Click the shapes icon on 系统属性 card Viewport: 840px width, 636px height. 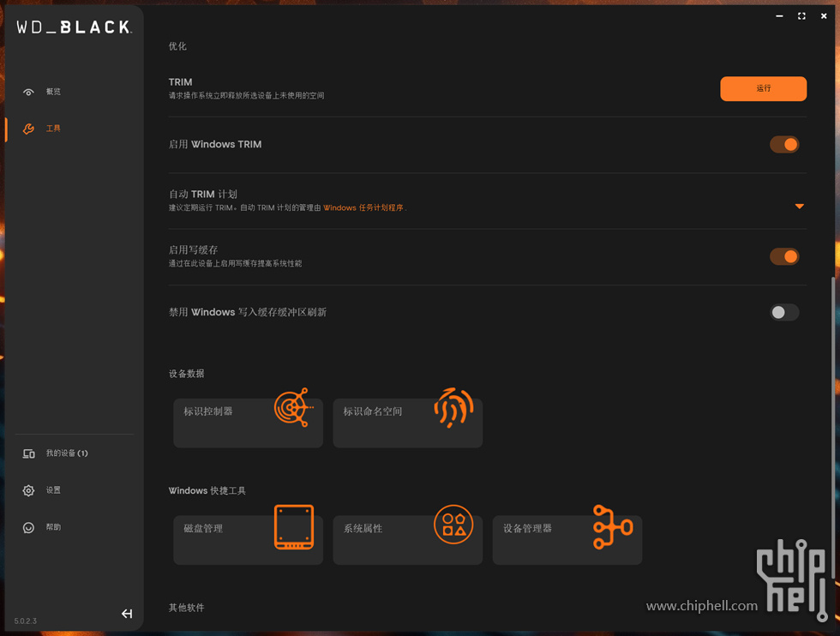[453, 525]
